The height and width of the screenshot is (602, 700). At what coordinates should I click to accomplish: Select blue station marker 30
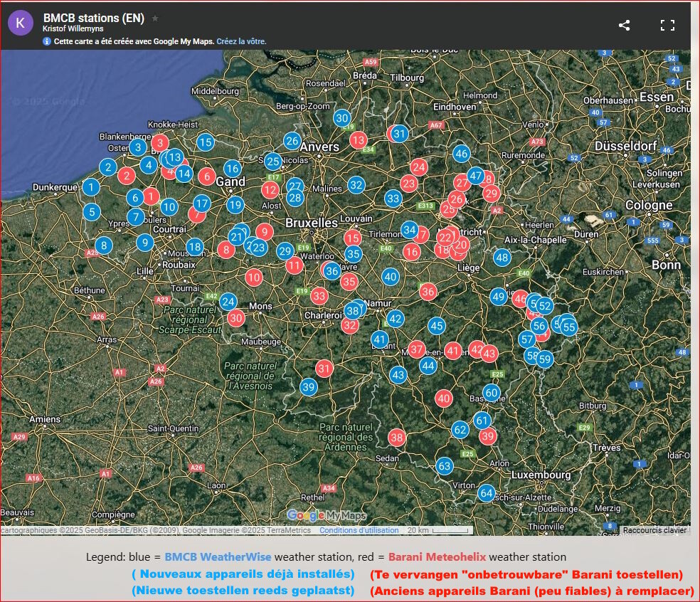342,118
